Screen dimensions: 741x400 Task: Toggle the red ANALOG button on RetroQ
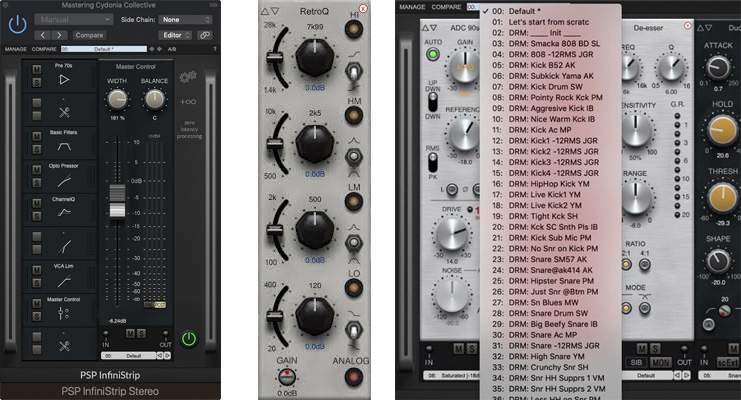click(x=354, y=376)
